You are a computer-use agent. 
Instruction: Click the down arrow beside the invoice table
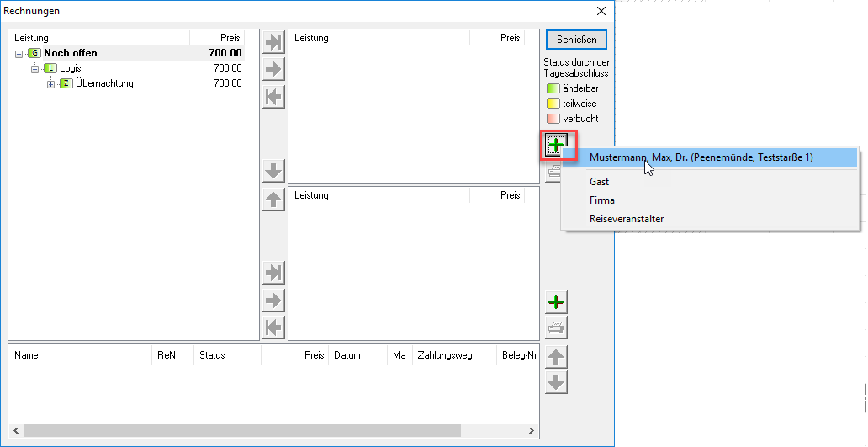556,382
